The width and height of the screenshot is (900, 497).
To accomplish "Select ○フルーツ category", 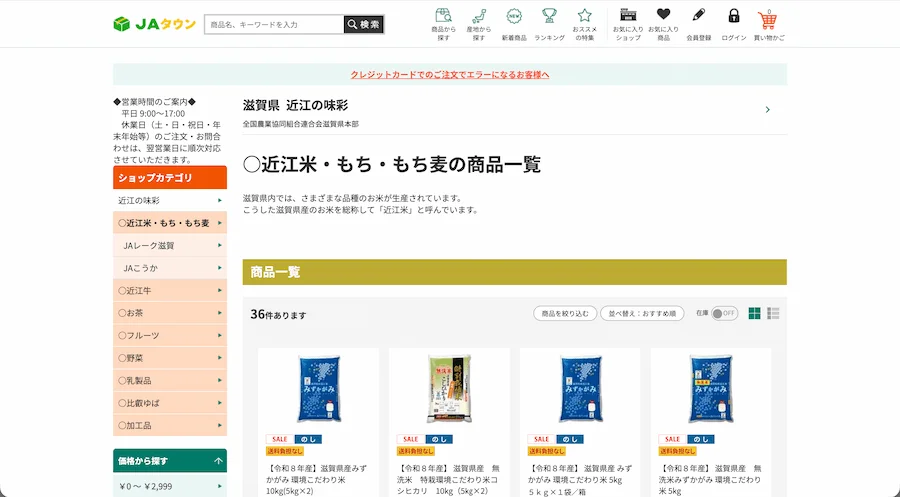I will (170, 335).
